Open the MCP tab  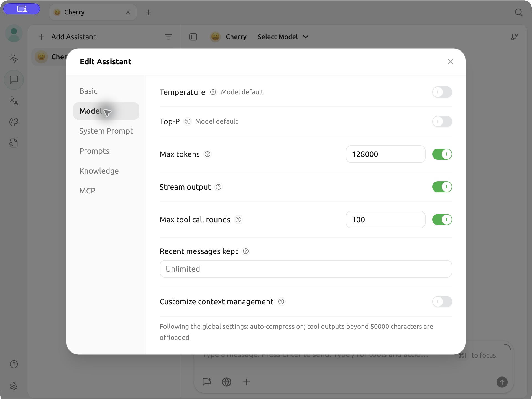pos(106,191)
